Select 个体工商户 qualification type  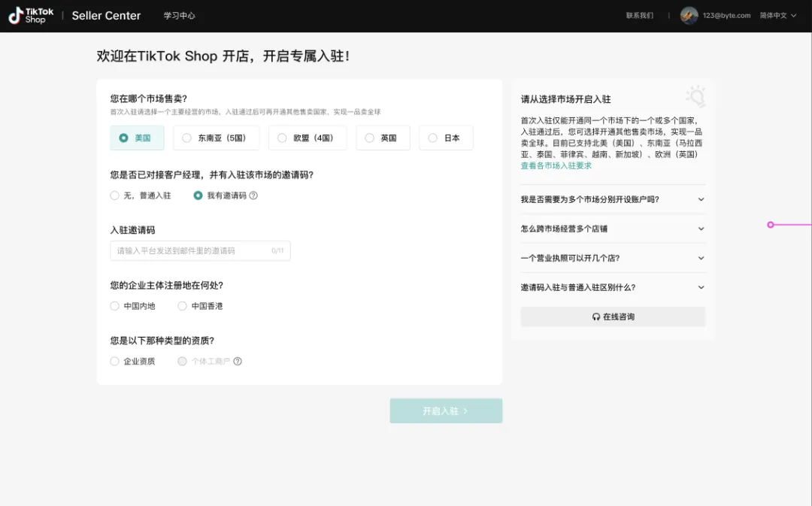[182, 362]
